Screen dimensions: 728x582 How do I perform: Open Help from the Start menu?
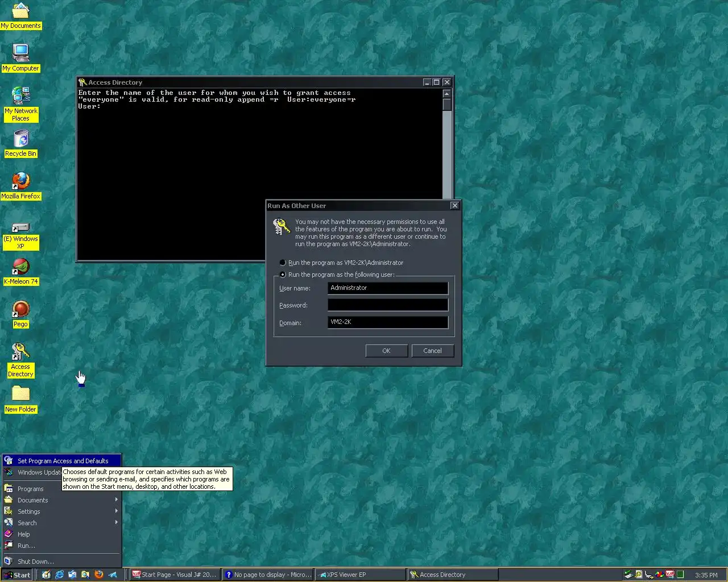(x=61, y=534)
